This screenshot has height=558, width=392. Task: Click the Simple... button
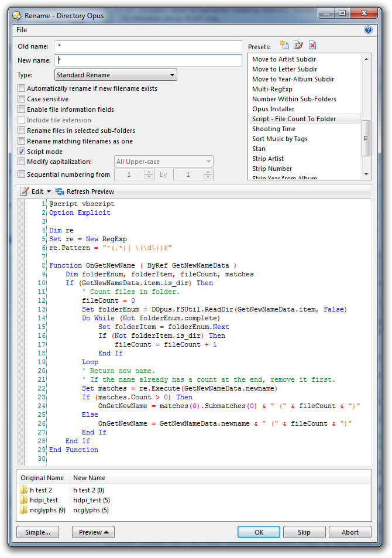pos(37,532)
